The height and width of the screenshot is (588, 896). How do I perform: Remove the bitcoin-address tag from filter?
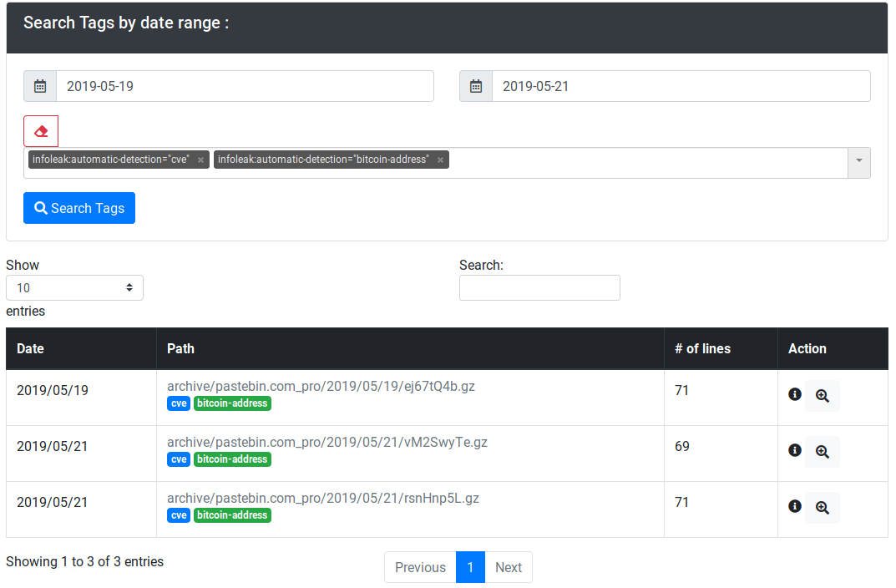click(x=440, y=160)
